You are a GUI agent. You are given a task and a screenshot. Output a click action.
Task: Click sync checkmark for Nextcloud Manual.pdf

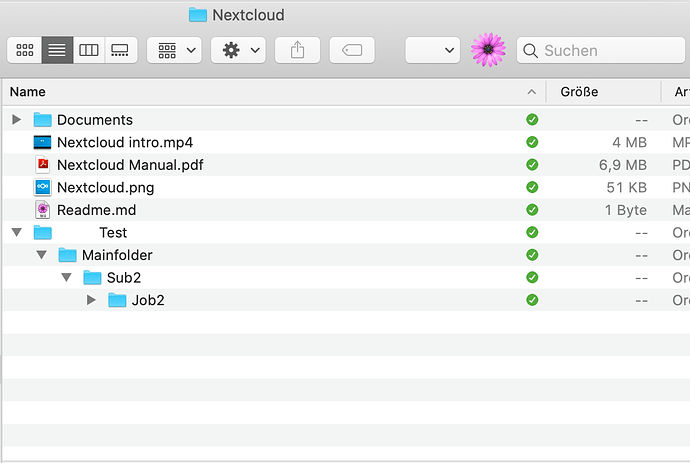point(532,165)
